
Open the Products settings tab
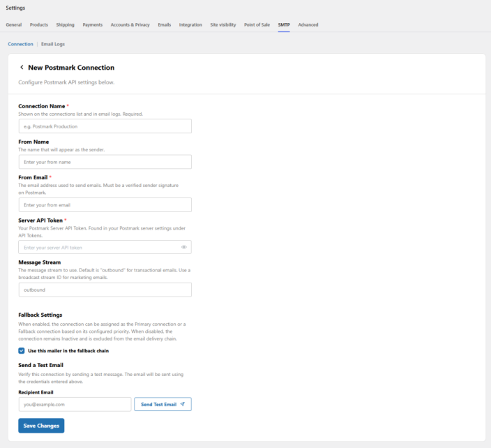click(x=39, y=24)
